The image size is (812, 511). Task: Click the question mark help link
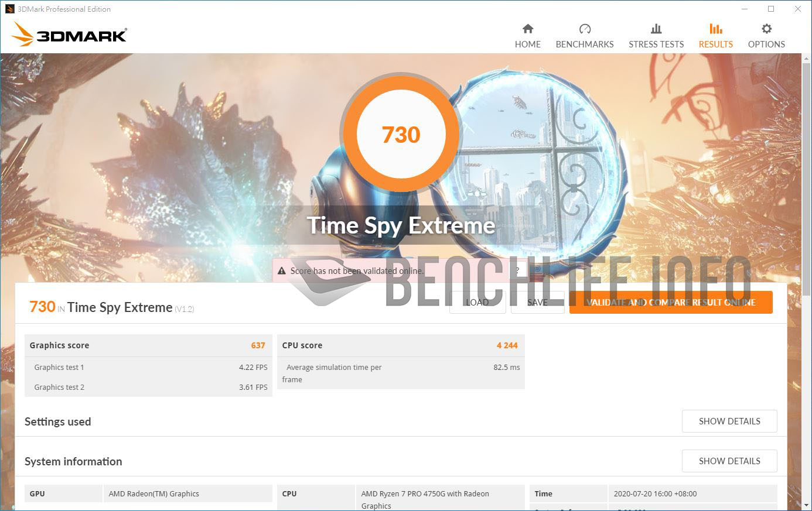click(x=517, y=270)
